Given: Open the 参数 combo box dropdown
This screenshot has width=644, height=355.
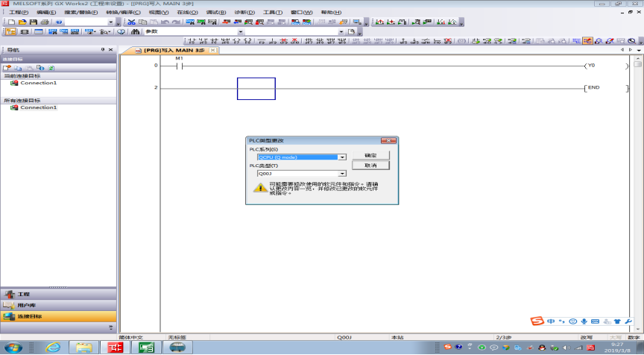Looking at the screenshot, I should [240, 32].
